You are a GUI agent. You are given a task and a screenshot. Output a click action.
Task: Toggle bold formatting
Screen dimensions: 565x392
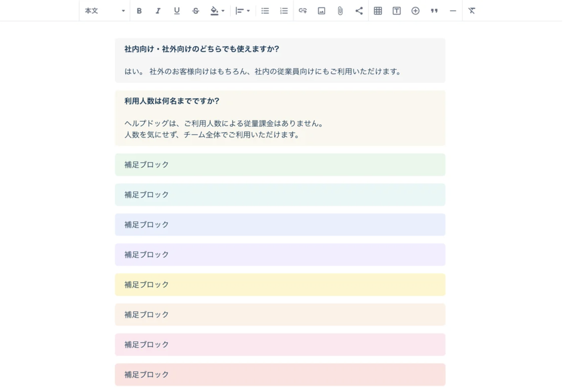139,11
